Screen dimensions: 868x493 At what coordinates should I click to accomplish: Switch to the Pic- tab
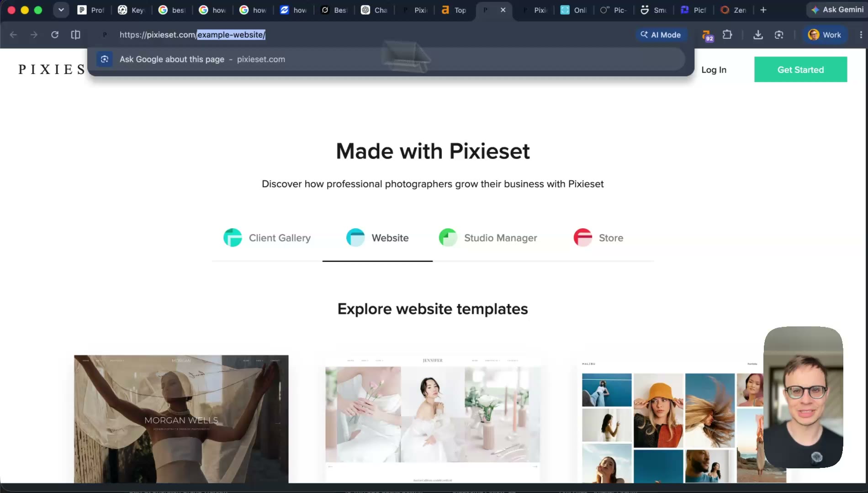(x=614, y=10)
